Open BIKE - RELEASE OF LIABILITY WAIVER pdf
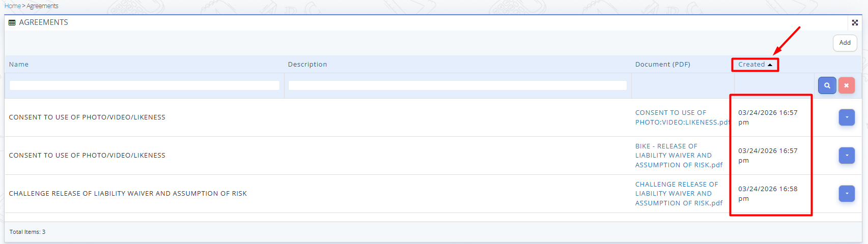Image resolution: width=868 pixels, height=244 pixels. 673,156
